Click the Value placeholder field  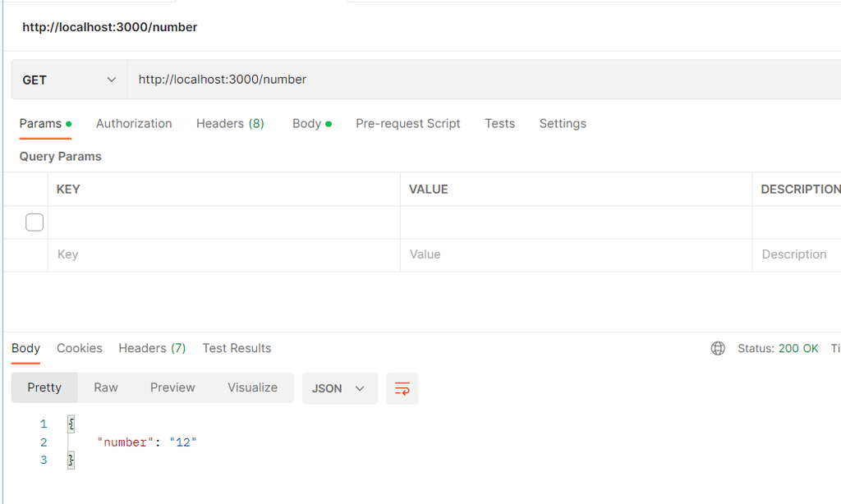(575, 254)
